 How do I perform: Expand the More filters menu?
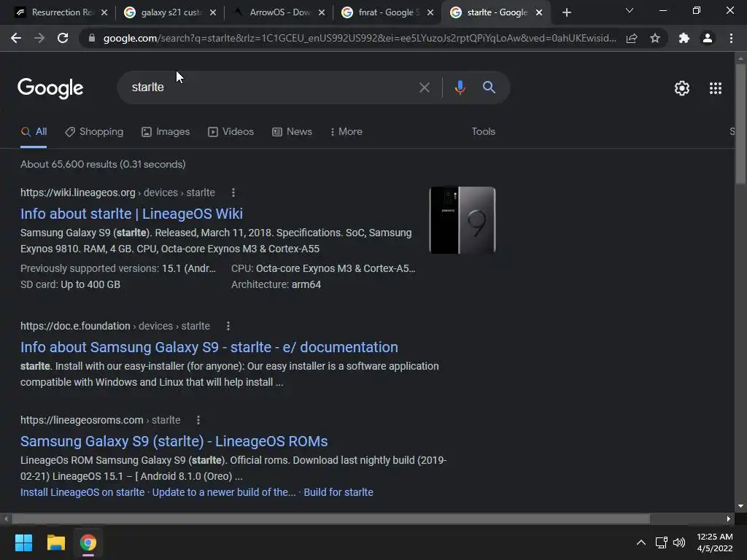click(x=346, y=132)
